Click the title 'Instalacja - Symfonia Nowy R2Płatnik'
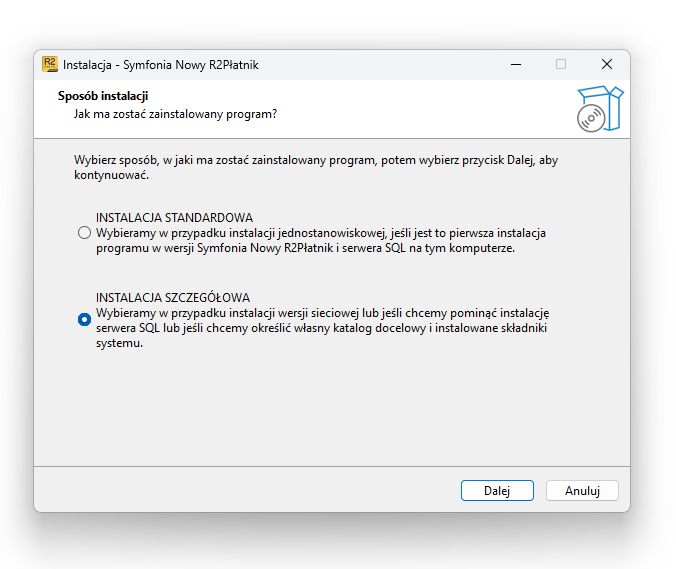Screen dimensions: 676x569 [x=160, y=65]
